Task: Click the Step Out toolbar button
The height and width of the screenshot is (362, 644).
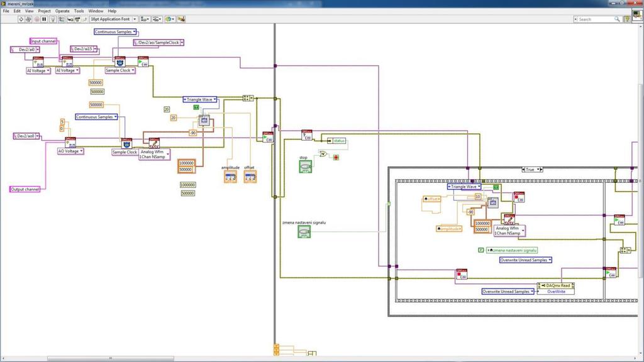Action: (x=85, y=19)
